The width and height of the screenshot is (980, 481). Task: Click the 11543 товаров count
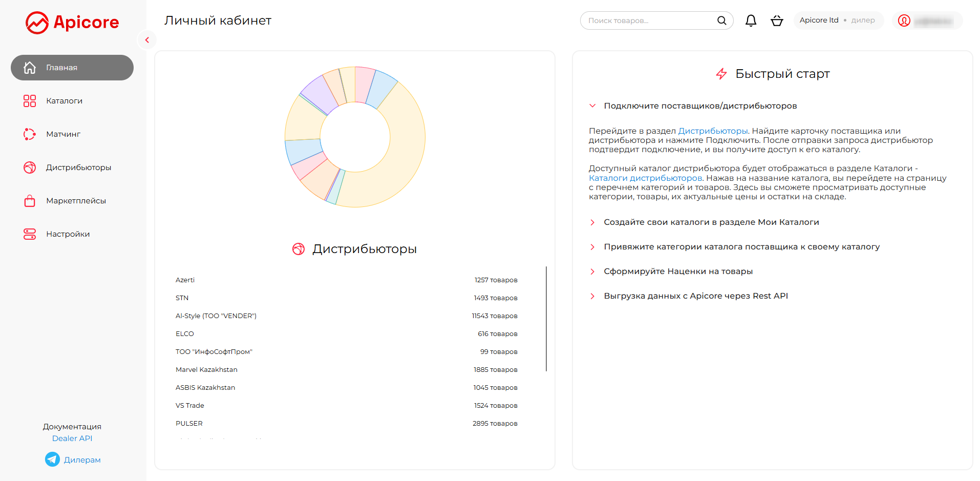(495, 316)
